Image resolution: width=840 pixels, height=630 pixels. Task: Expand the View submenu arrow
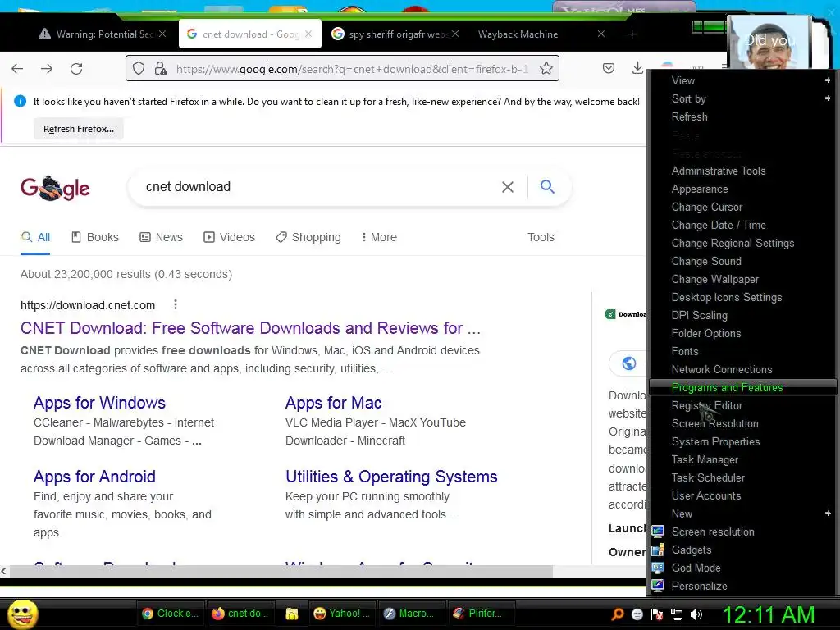828,80
